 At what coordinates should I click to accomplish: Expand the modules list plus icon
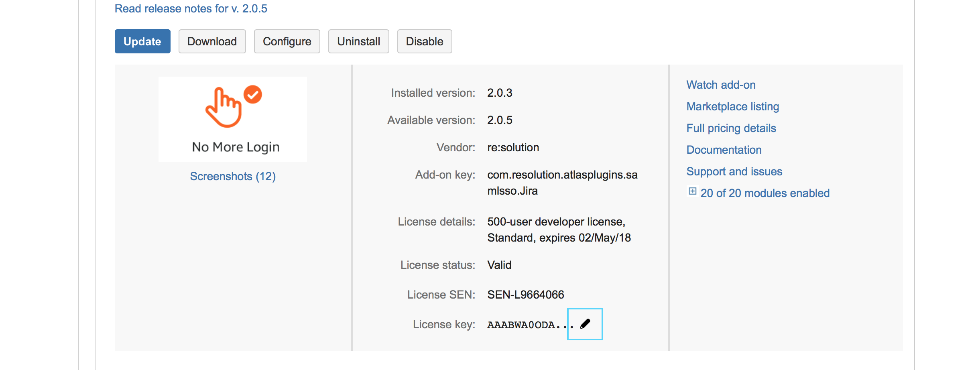692,191
